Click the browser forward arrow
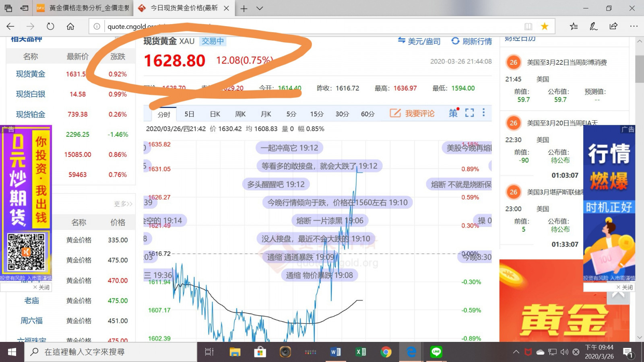644x362 pixels. point(31,27)
